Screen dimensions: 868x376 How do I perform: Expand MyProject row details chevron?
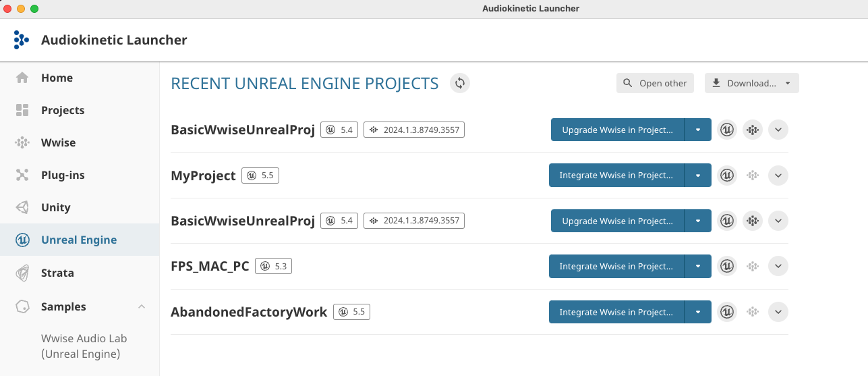point(778,176)
